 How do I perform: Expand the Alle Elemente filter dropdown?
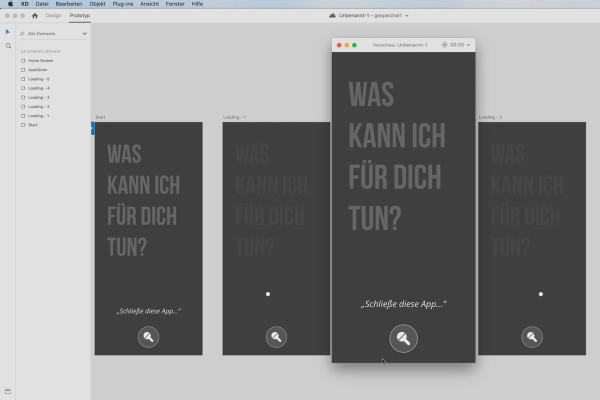point(85,34)
